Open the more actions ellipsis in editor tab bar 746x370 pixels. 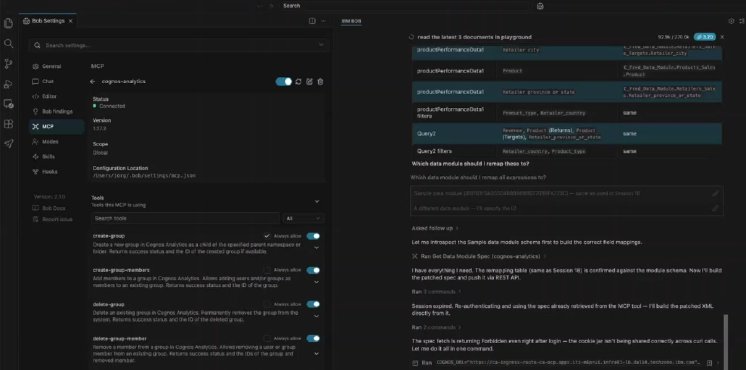point(324,21)
